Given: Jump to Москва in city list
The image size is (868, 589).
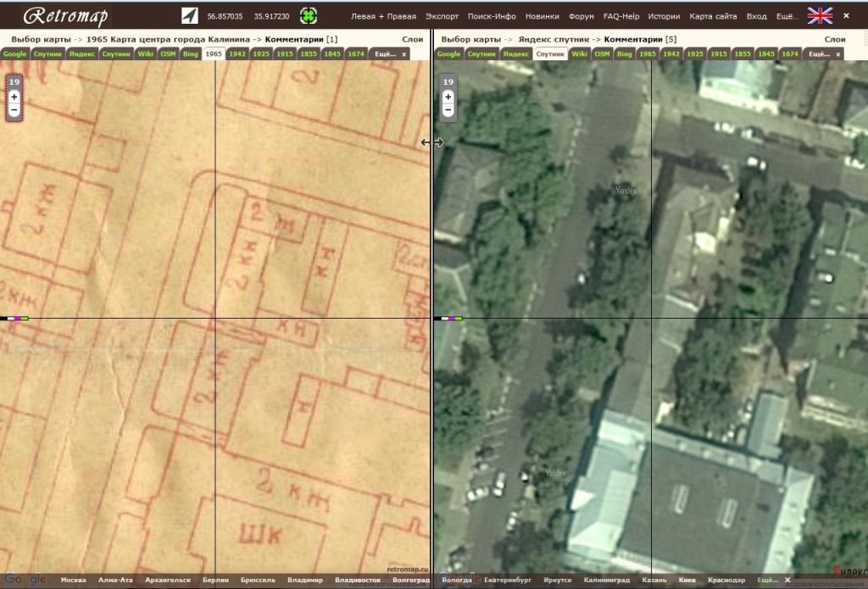Looking at the screenshot, I should tap(74, 581).
